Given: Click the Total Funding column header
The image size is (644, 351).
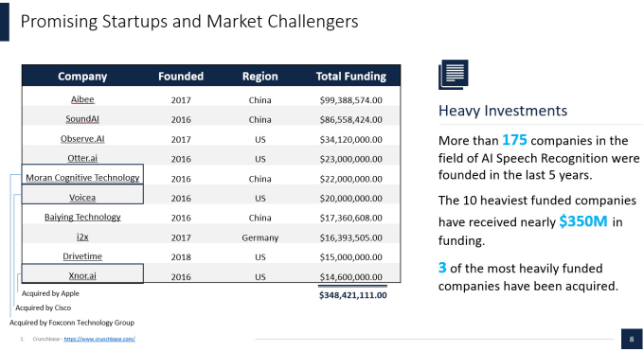Looking at the screenshot, I should pyautogui.click(x=351, y=77).
